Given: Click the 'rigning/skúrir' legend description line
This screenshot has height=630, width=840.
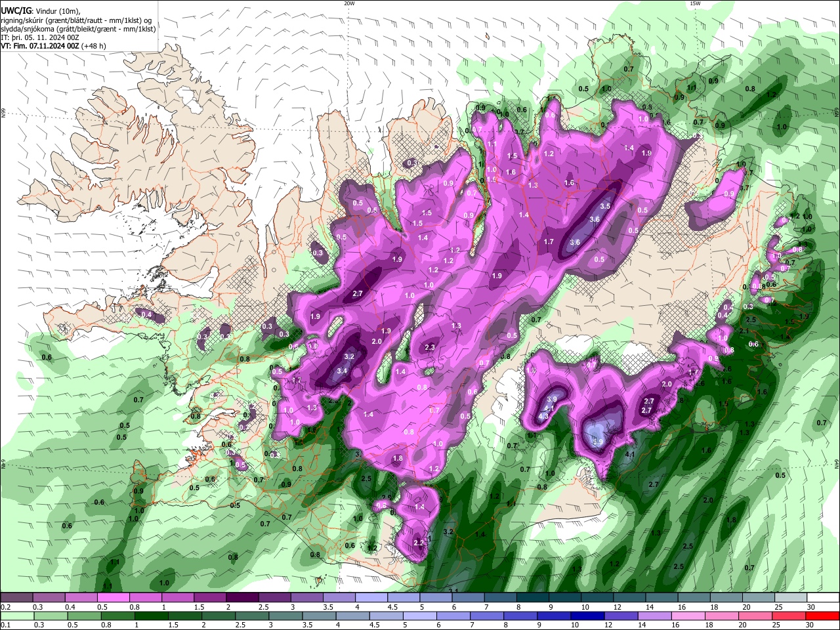Looking at the screenshot, I should (77, 20).
